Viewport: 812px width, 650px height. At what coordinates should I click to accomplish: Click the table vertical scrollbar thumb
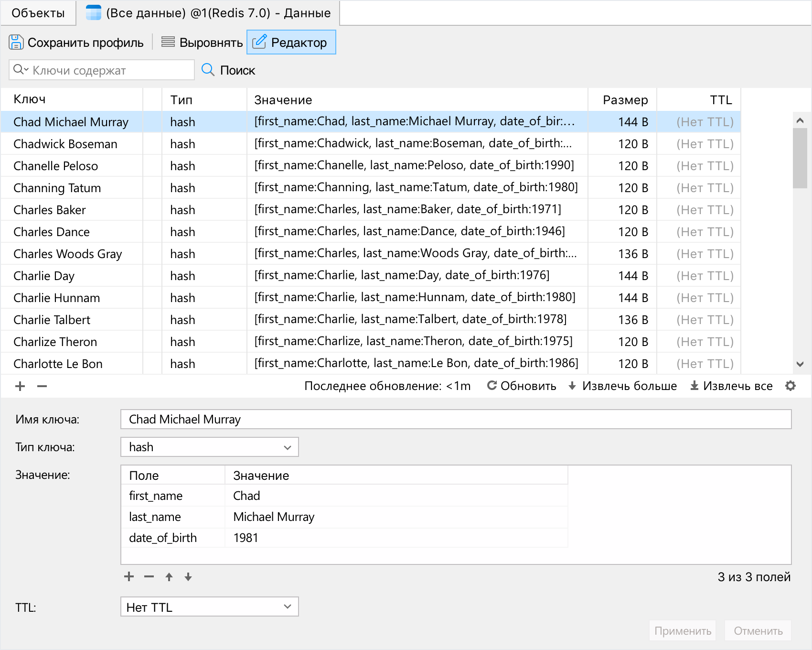tap(800, 158)
